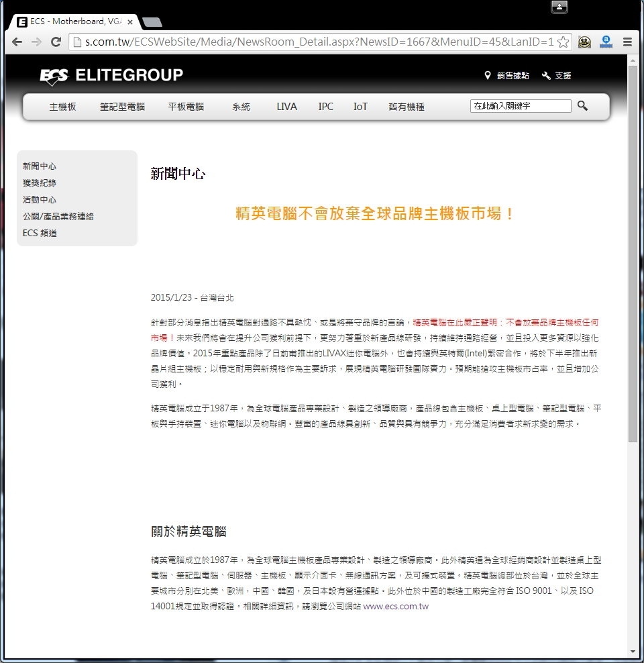The height and width of the screenshot is (663, 644).
Task: Open the 系統 navigation menu
Action: 241,107
